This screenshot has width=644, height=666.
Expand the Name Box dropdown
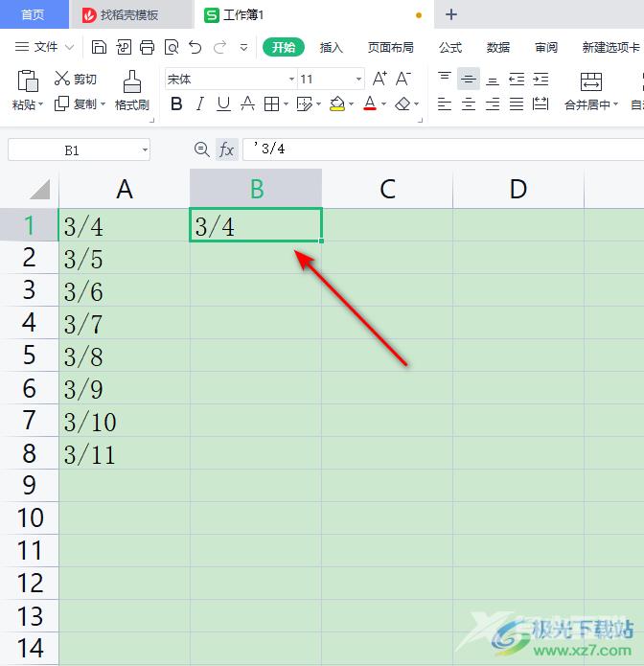(x=145, y=149)
